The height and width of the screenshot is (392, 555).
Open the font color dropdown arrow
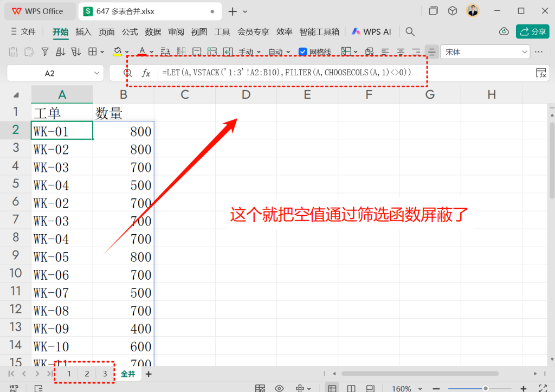click(152, 53)
